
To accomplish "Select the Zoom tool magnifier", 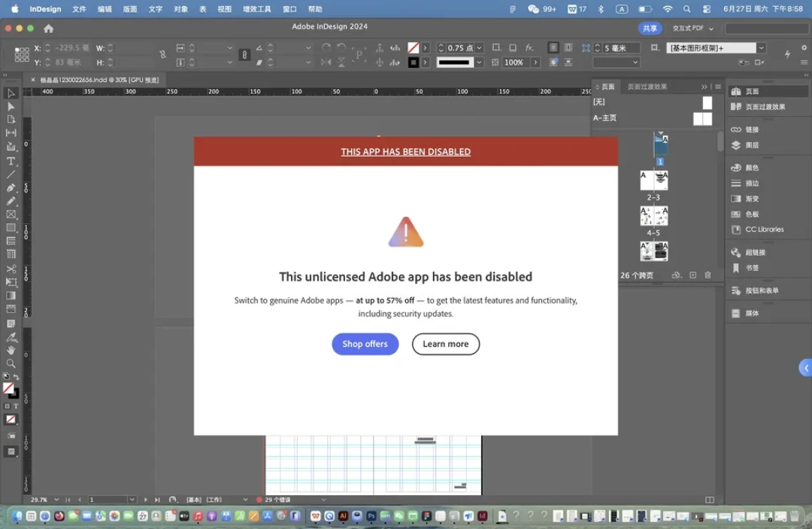I will tap(11, 363).
